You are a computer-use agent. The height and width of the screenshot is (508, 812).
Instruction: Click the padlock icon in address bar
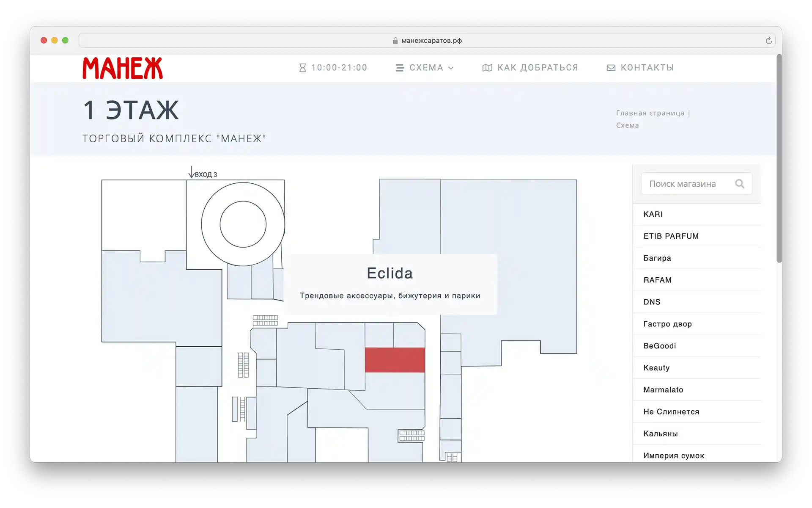coord(395,41)
